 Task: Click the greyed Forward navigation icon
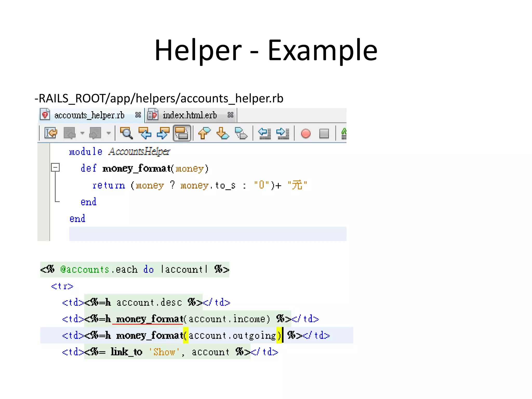(x=95, y=133)
